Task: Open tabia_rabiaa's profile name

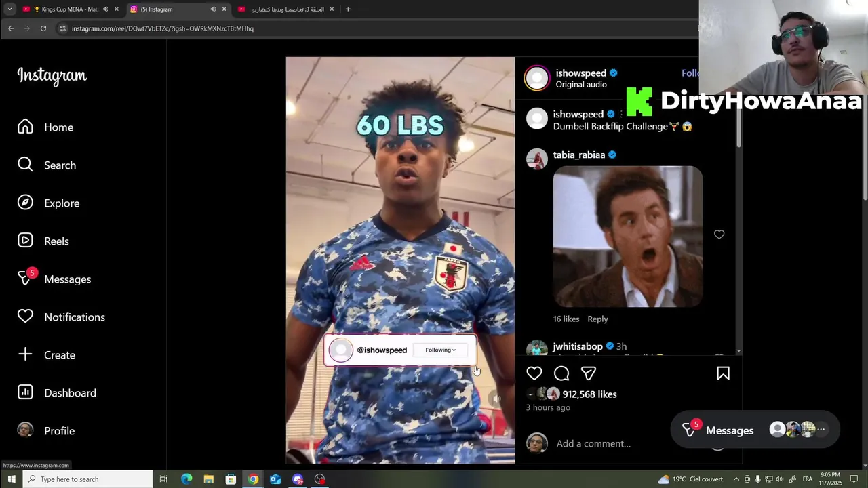Action: (x=579, y=155)
